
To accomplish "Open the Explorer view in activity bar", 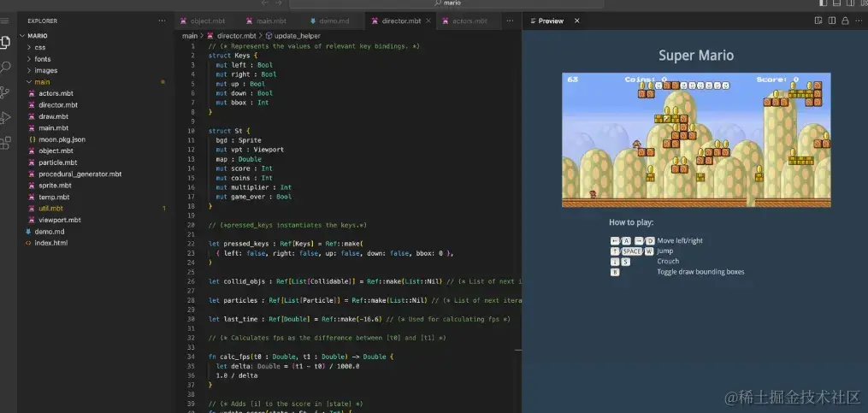I will 5,42.
